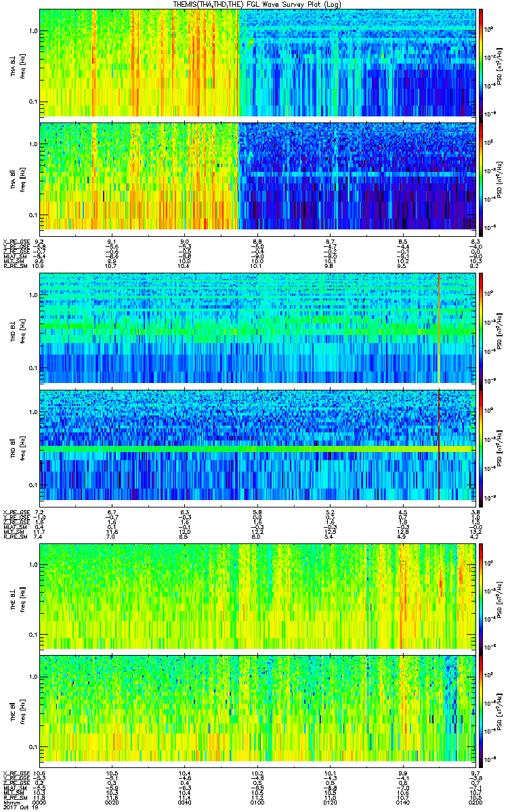The width and height of the screenshot is (508, 812).
Task: Click the 0200 time tick label
Action: 475,803
